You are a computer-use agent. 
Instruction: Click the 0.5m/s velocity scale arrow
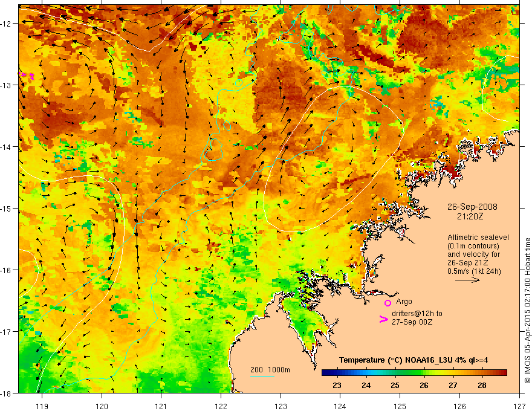click(467, 280)
